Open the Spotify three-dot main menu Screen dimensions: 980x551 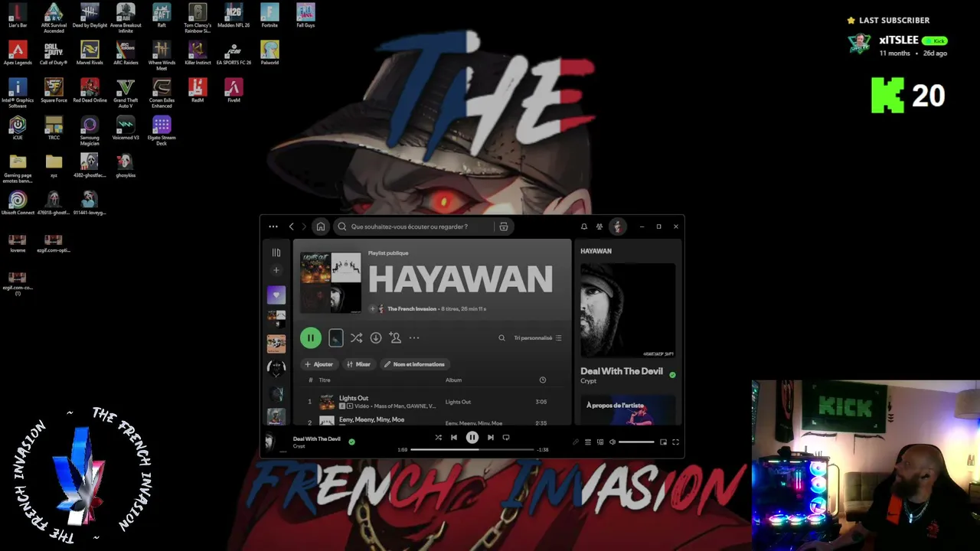coord(273,227)
